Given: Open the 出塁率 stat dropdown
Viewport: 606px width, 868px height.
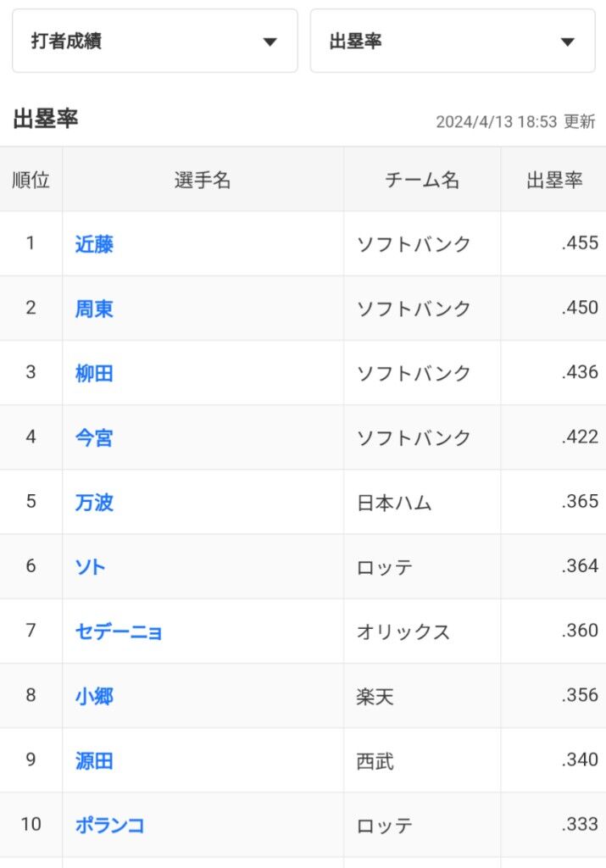Looking at the screenshot, I should [453, 42].
